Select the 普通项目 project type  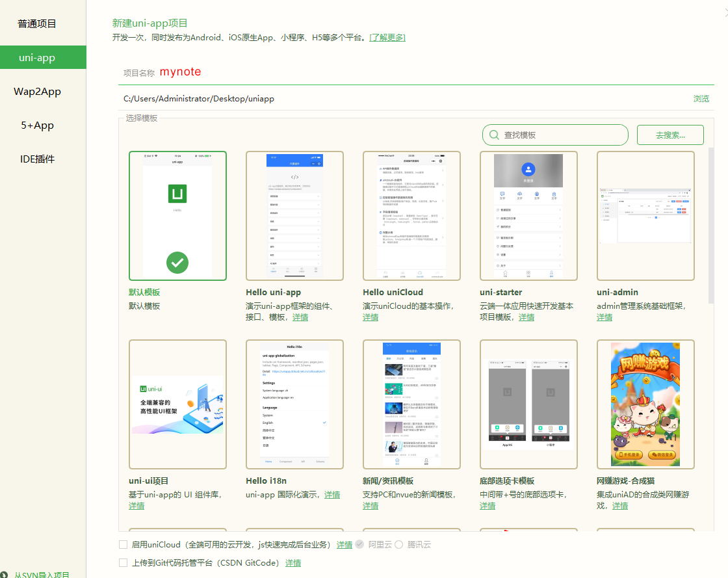[x=37, y=23]
